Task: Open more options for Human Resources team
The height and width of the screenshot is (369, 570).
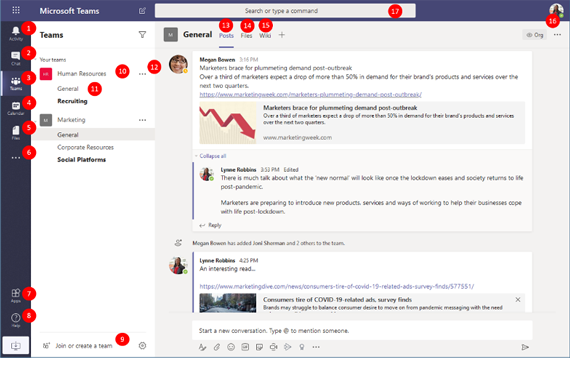Action: (142, 74)
